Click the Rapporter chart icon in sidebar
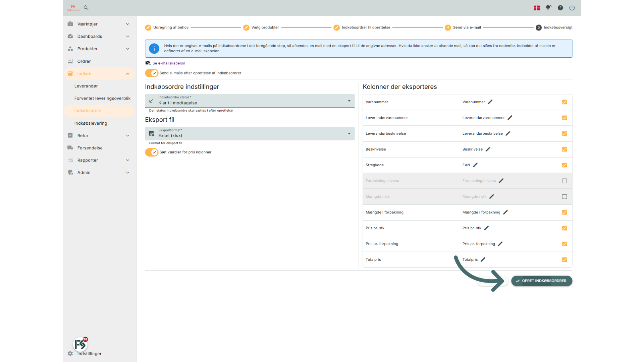 tap(70, 160)
